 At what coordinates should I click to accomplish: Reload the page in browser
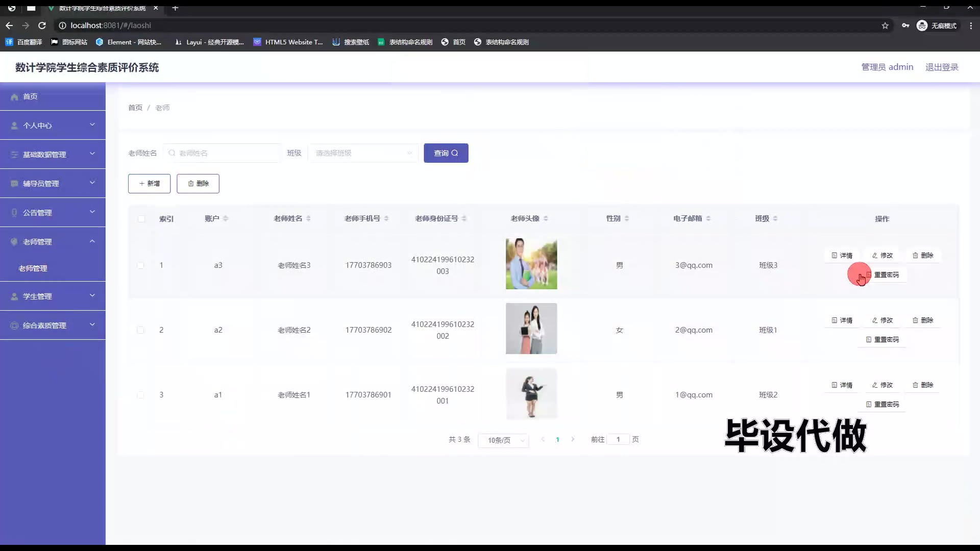[42, 26]
